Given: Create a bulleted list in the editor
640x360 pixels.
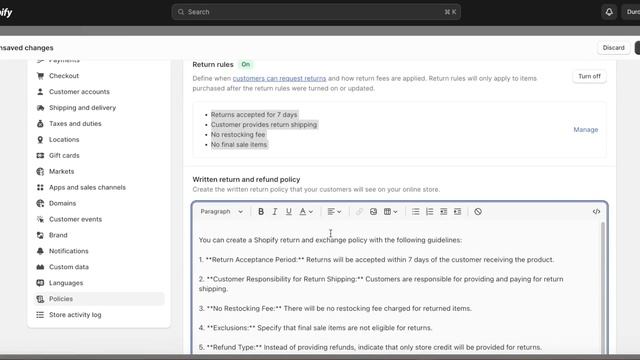Looking at the screenshot, I should pos(416,211).
